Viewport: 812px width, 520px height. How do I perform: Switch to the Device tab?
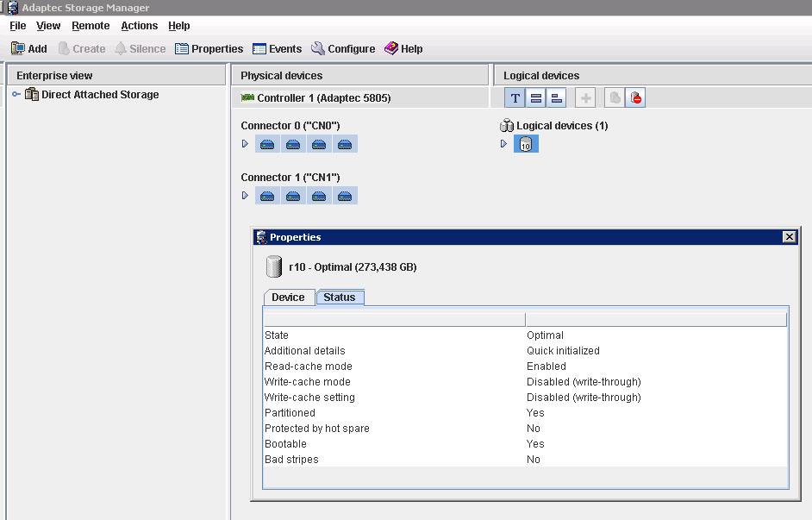pyautogui.click(x=288, y=298)
